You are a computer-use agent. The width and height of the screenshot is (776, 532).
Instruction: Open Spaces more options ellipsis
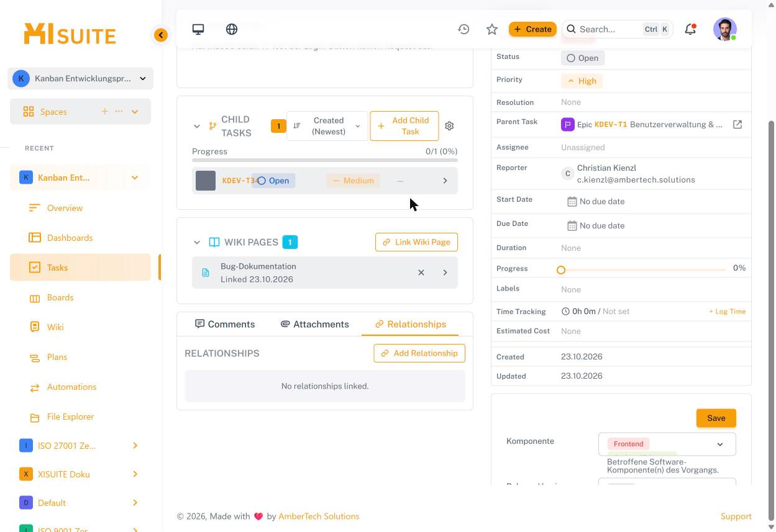tap(119, 112)
